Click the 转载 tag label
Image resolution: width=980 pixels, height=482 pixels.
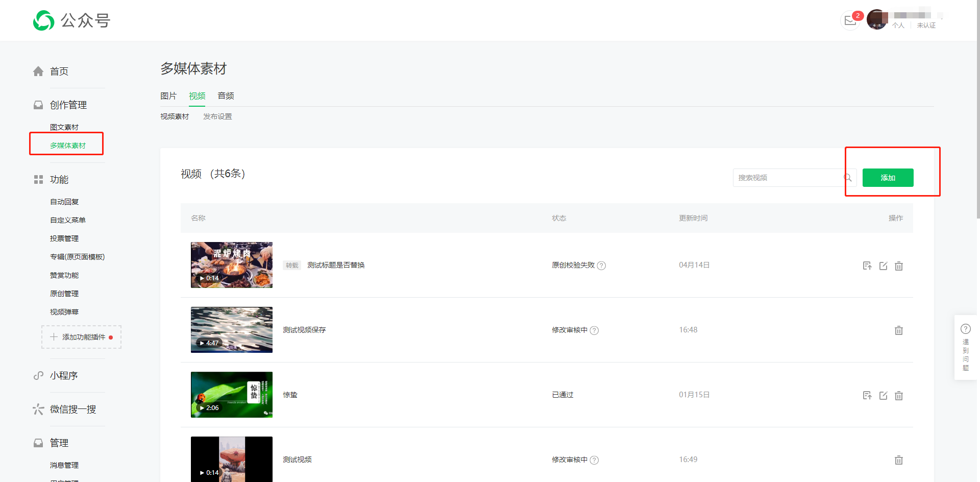(292, 266)
